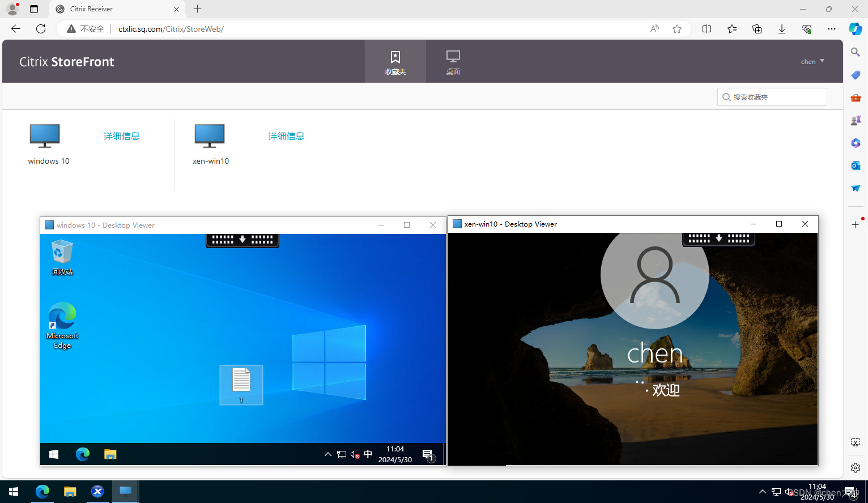The image size is (868, 503).
Task: Click the Citrix StoreFront logo text
Action: click(x=67, y=62)
